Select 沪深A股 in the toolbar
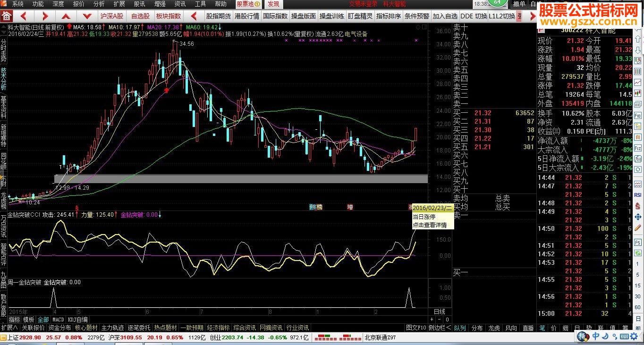The height and width of the screenshot is (345, 644). point(111,16)
